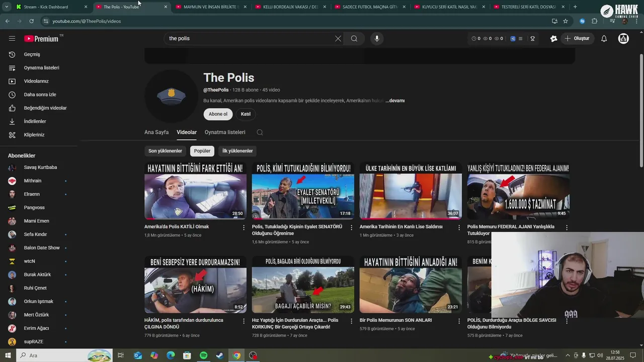Open options for Kanlı Lise Saldırısı video

coord(459,228)
